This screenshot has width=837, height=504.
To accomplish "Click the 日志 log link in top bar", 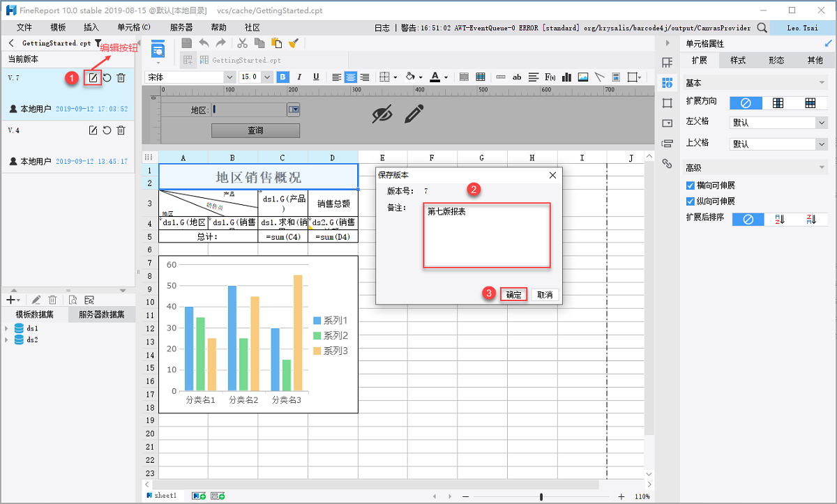I will [x=382, y=28].
